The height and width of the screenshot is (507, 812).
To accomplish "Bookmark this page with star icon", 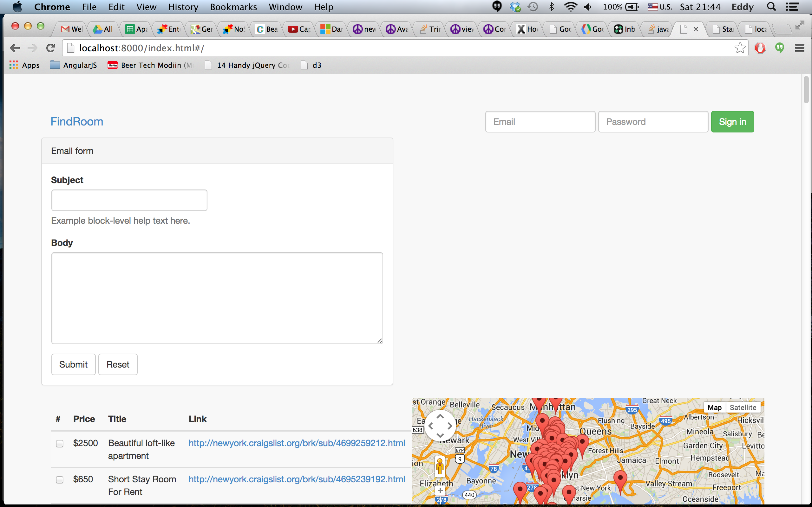I will click(740, 48).
